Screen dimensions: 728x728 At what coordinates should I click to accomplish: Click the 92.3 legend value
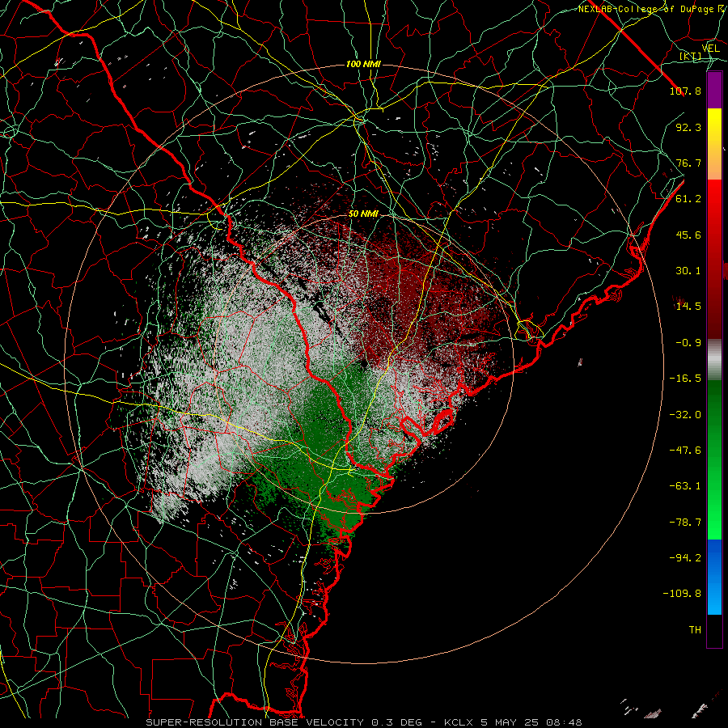click(x=688, y=127)
